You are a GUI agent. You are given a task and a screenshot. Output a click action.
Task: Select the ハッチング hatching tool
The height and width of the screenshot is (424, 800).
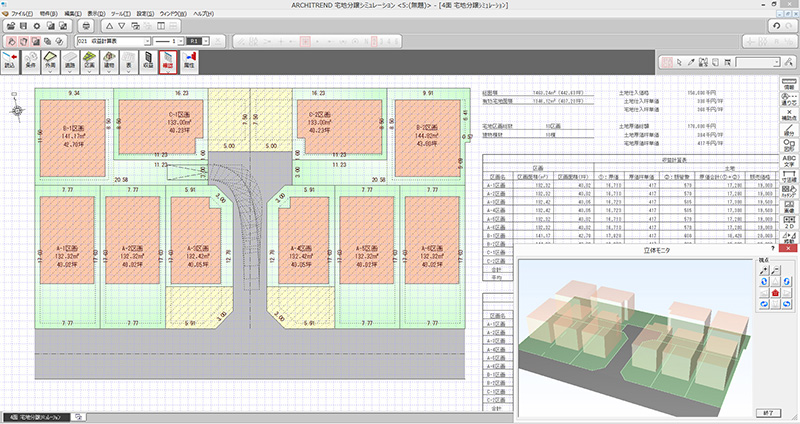pyautogui.click(x=789, y=192)
